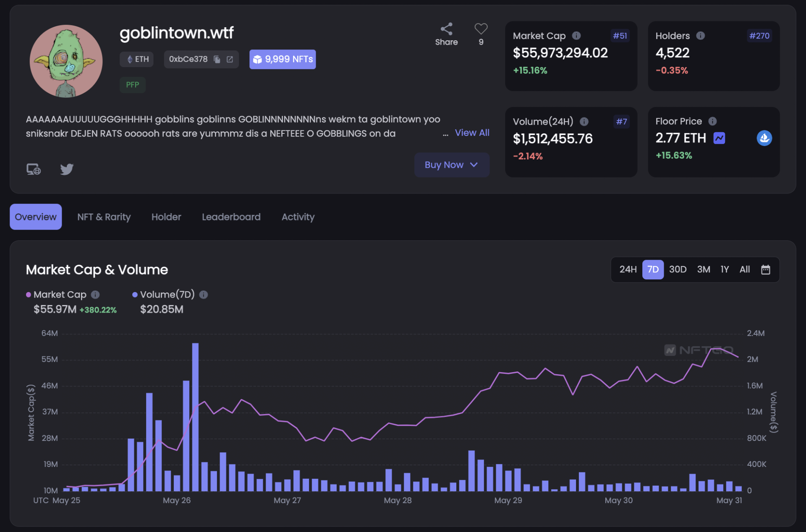The height and width of the screenshot is (532, 806).
Task: Set the chart range to 24H
Action: (x=628, y=269)
